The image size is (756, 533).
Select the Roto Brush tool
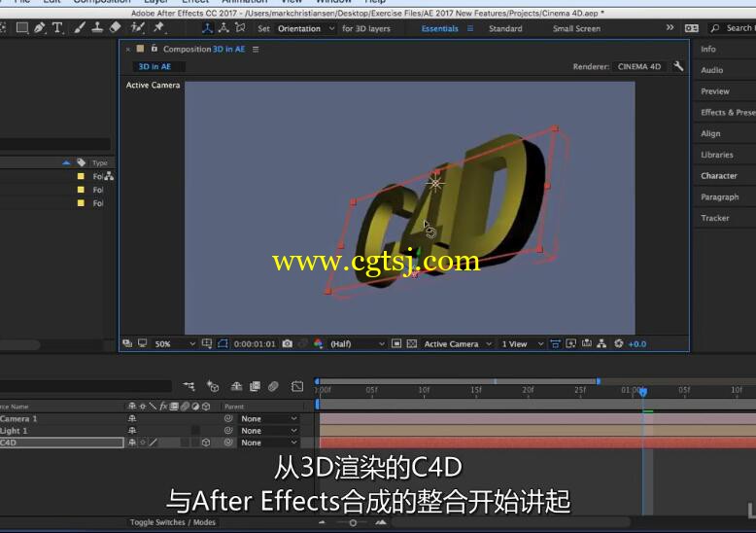point(138,28)
